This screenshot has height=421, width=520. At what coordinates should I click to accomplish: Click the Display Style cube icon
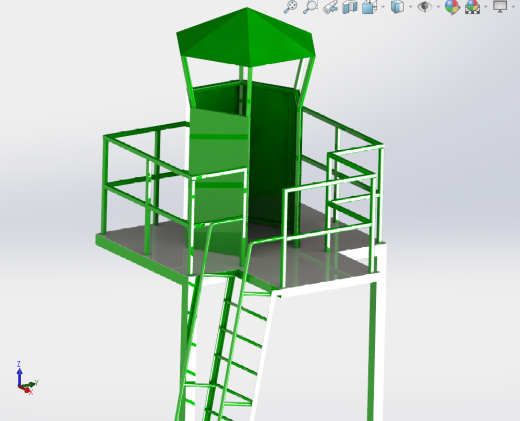[397, 6]
